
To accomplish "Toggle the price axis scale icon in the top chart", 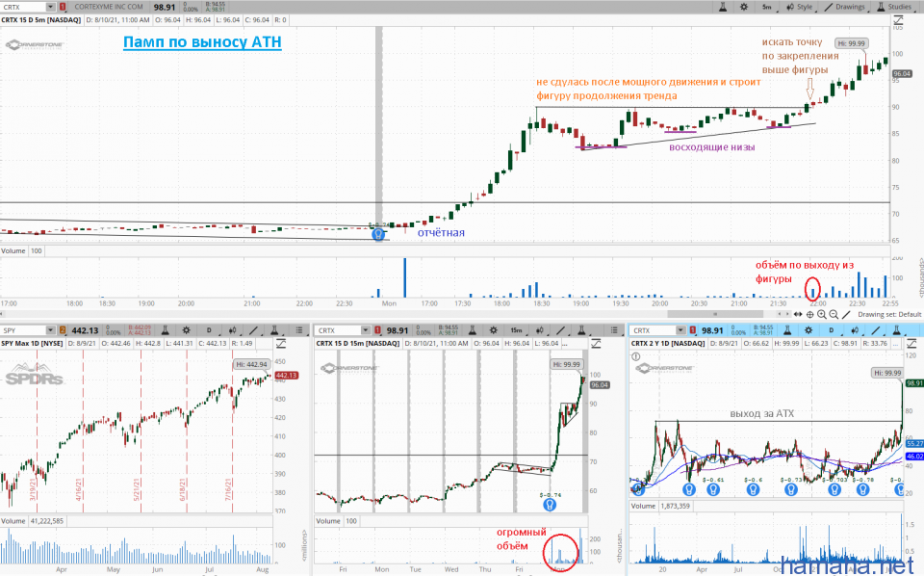I will click(x=898, y=20).
